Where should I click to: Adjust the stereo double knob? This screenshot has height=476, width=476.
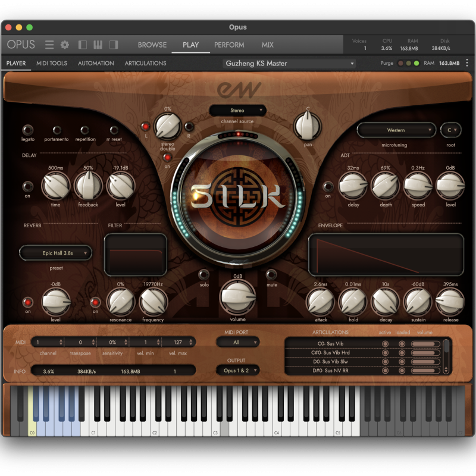point(168,126)
